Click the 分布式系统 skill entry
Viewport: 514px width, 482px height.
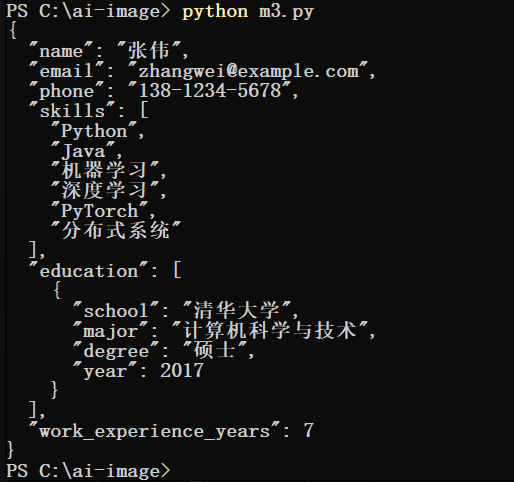pos(115,230)
